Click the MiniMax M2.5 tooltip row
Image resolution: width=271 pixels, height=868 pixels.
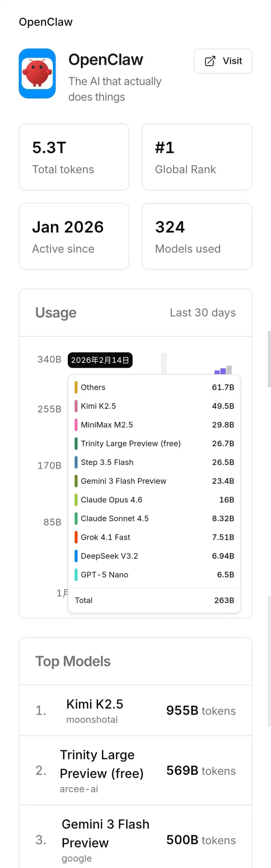click(x=154, y=425)
